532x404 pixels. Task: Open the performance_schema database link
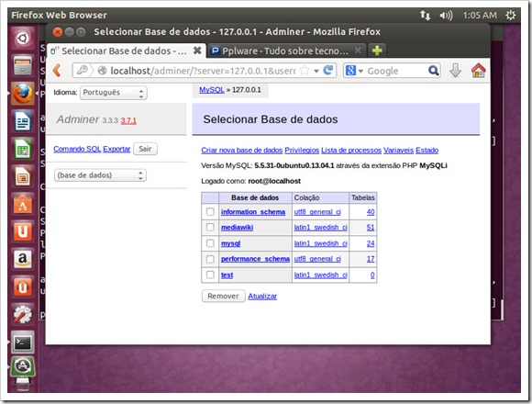click(256, 259)
